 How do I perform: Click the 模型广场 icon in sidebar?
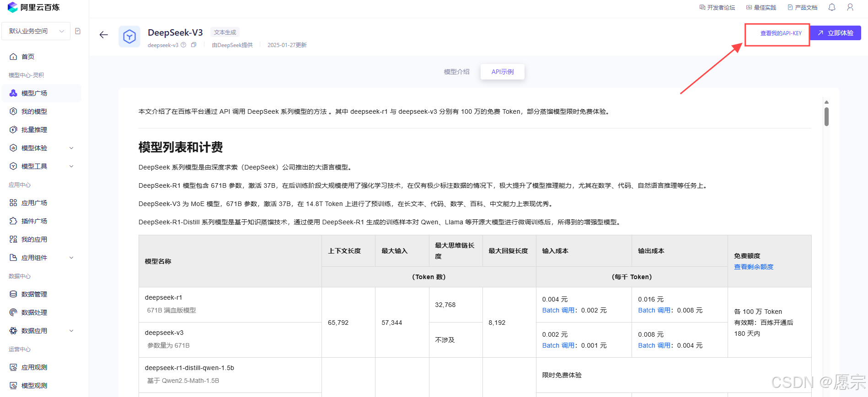click(13, 93)
